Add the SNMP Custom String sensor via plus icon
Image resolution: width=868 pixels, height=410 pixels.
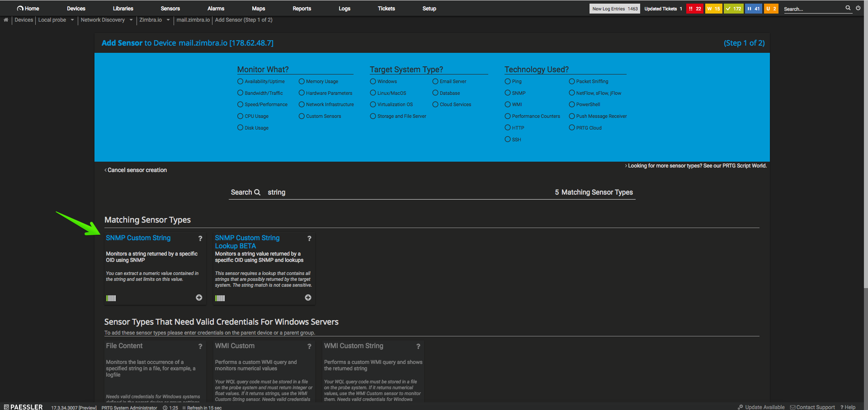tap(199, 298)
